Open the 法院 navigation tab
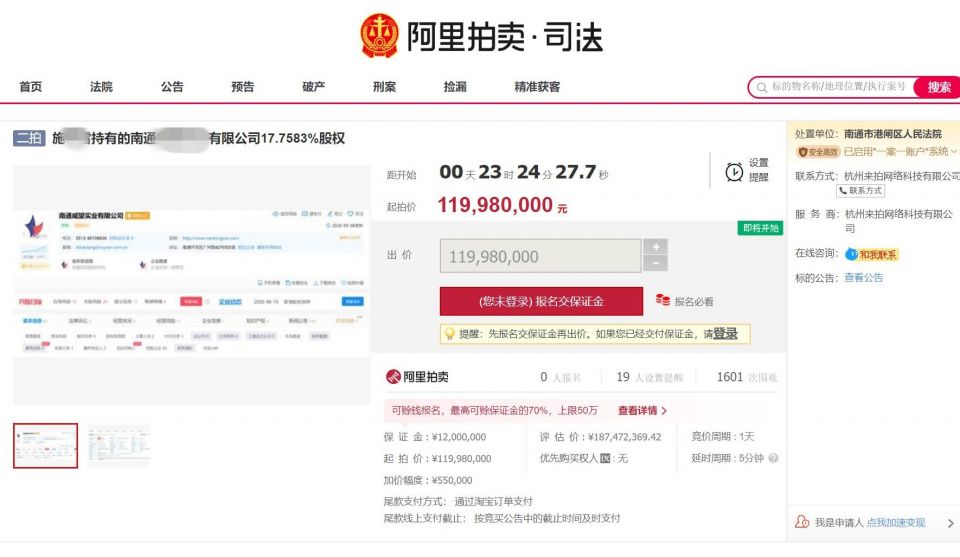The width and height of the screenshot is (960, 557). [x=101, y=87]
